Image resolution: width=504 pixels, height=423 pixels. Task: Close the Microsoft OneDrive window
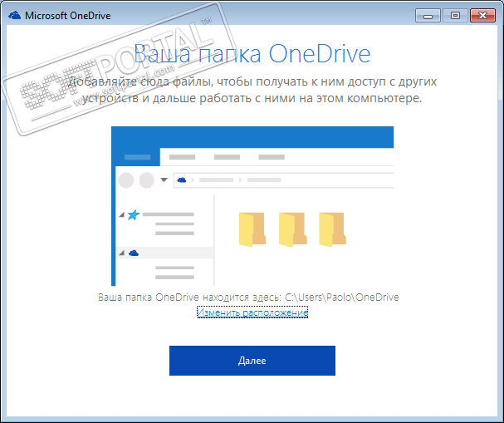pos(482,16)
